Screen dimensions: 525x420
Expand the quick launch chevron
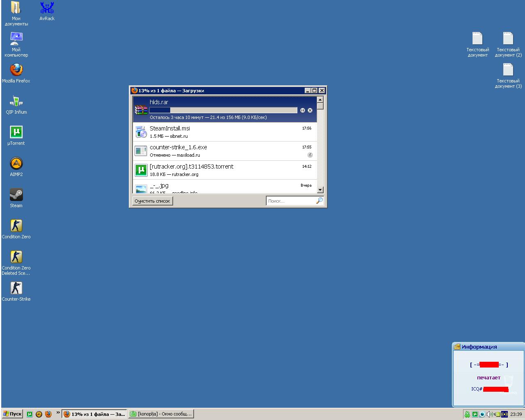pos(58,413)
